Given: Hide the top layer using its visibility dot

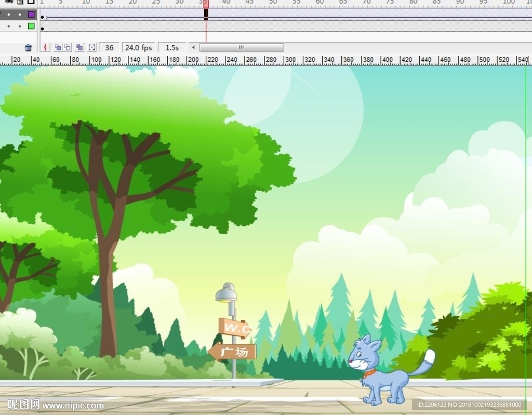Looking at the screenshot, I should coord(9,15).
